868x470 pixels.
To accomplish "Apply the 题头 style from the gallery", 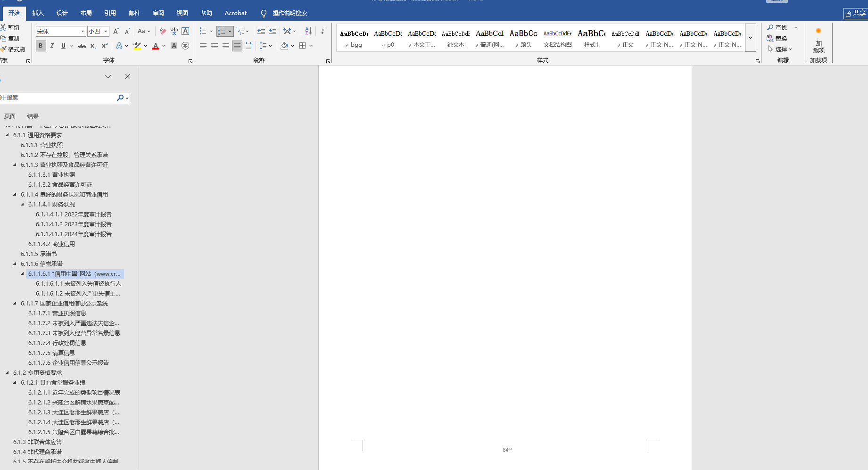I will click(523, 38).
